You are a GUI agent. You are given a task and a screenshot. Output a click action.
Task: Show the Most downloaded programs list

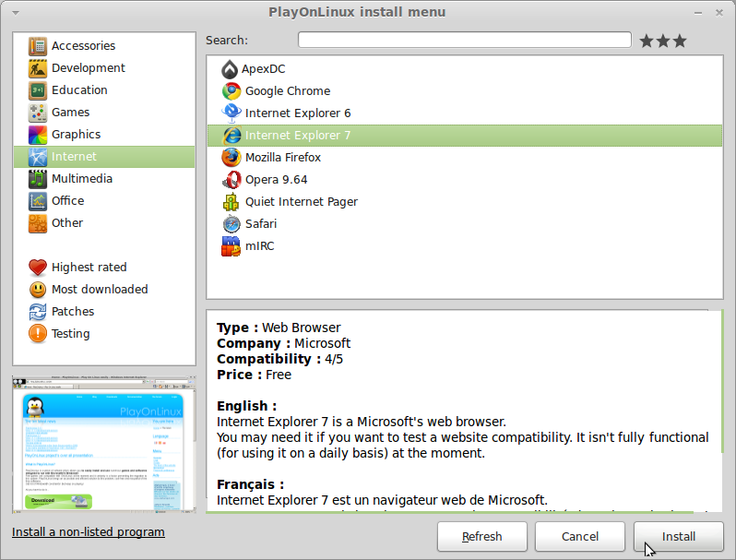(100, 289)
